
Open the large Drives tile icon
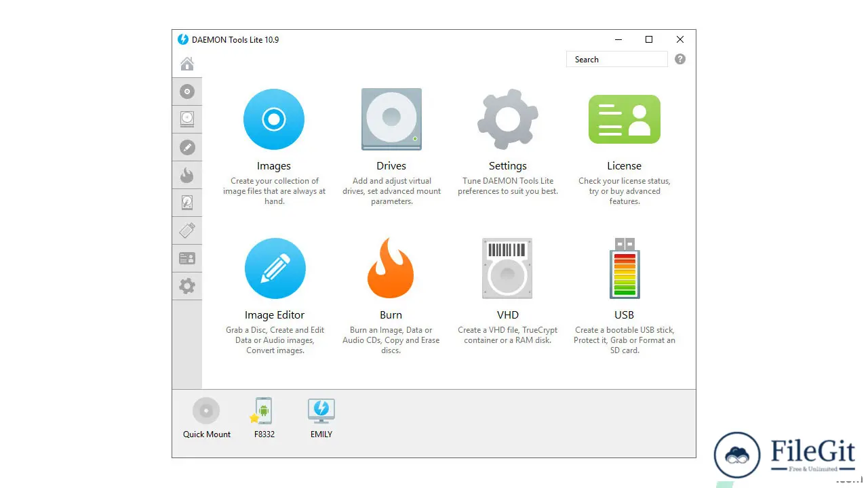(x=391, y=119)
